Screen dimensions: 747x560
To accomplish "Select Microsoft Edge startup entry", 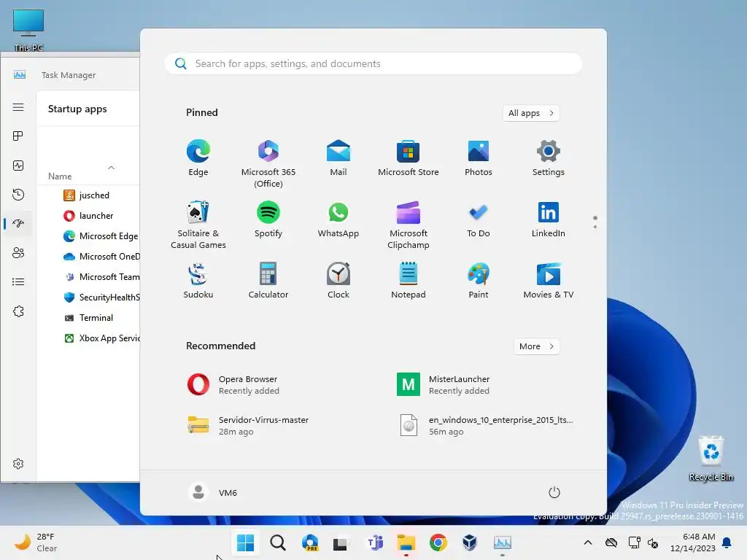I will pos(90,236).
